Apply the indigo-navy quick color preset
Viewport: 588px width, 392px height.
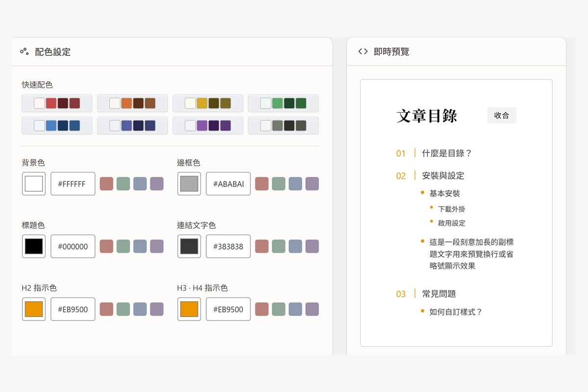pyautogui.click(x=132, y=125)
